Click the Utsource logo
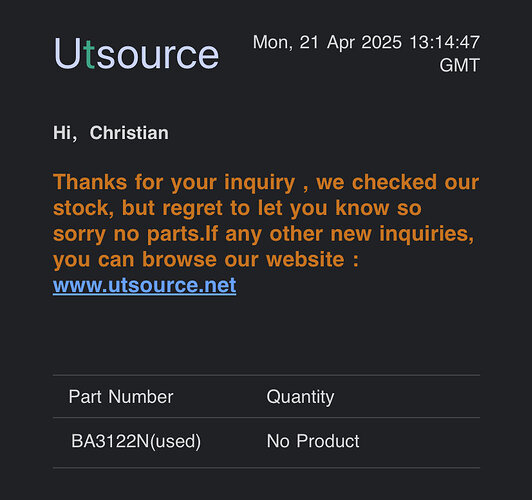Image resolution: width=532 pixels, height=500 pixels. click(136, 53)
